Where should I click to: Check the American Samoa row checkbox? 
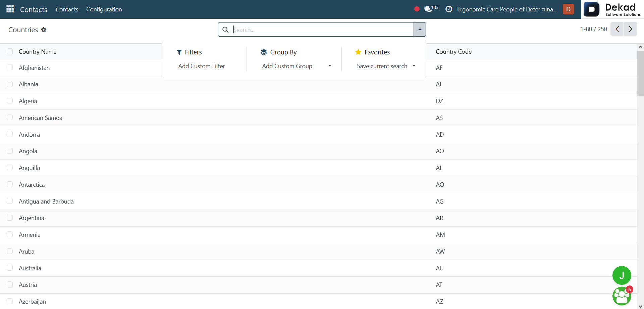pos(10,118)
